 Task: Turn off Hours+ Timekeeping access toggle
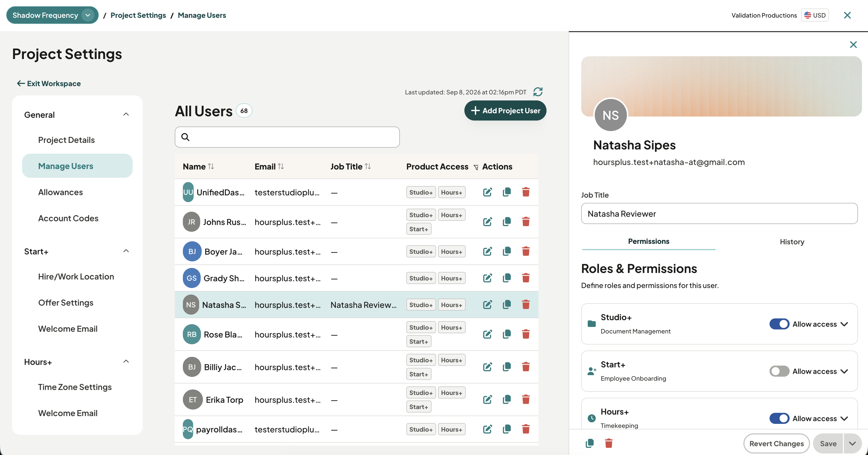click(x=779, y=418)
